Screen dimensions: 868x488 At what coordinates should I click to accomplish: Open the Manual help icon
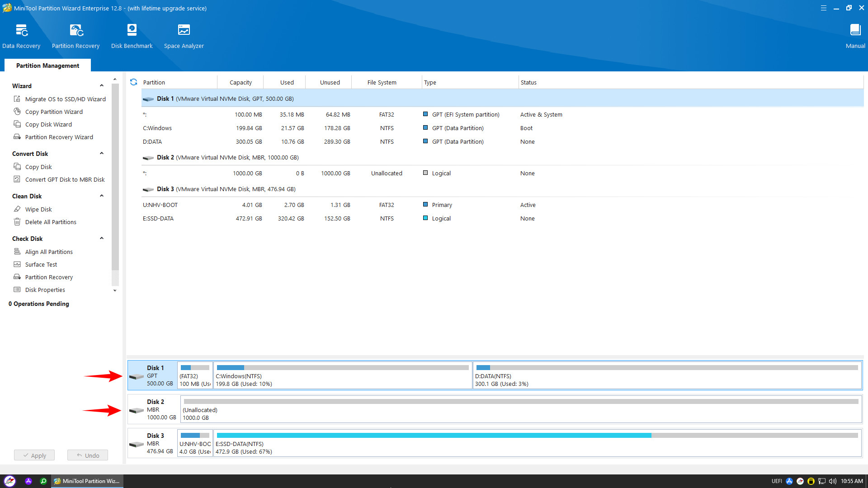pyautogui.click(x=855, y=36)
